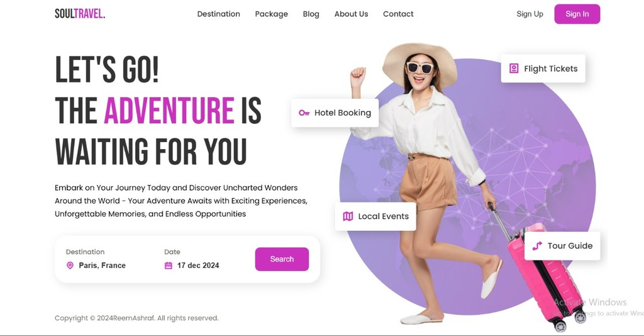644x336 pixels.
Task: Open the About Us navigation link
Action: click(351, 14)
